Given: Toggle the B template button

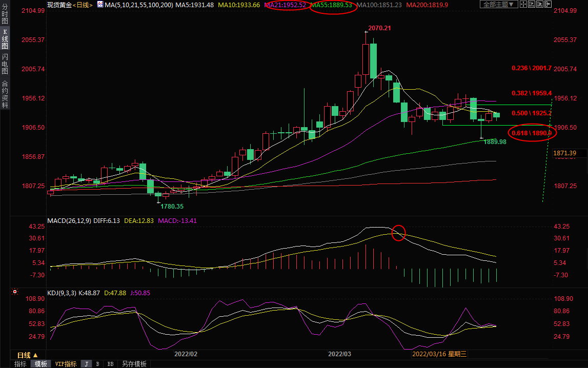Looking at the screenshot, I should click(x=97, y=364).
